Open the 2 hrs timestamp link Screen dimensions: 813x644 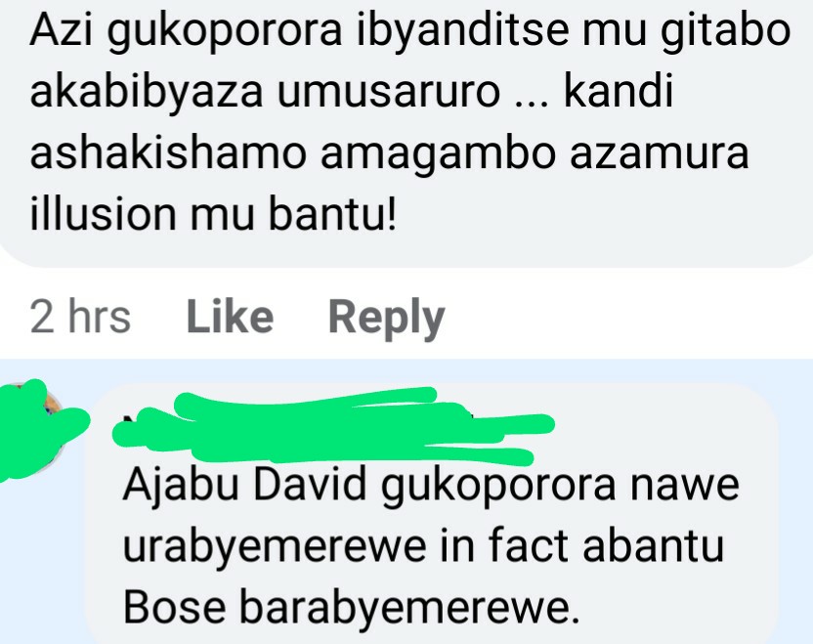[x=80, y=317]
